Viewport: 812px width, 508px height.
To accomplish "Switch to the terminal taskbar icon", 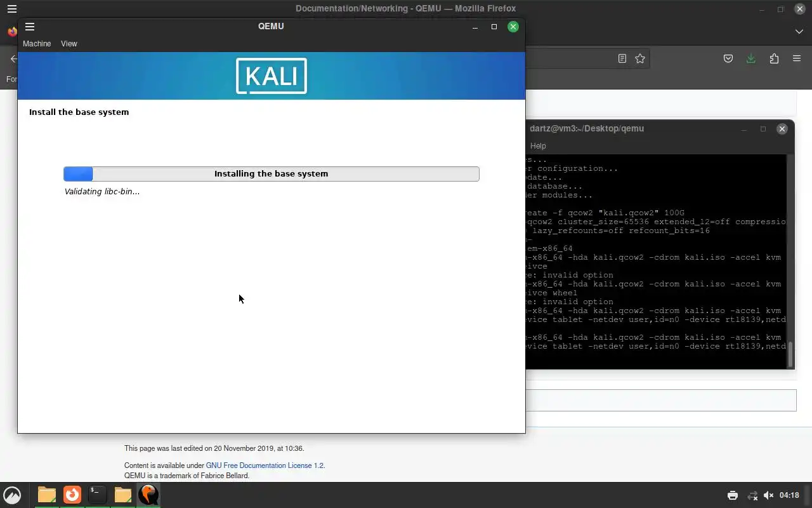I will [97, 495].
